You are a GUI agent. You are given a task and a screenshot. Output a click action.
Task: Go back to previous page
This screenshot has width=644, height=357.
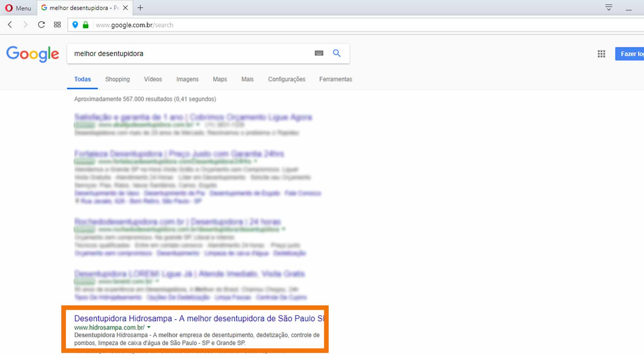tap(10, 25)
